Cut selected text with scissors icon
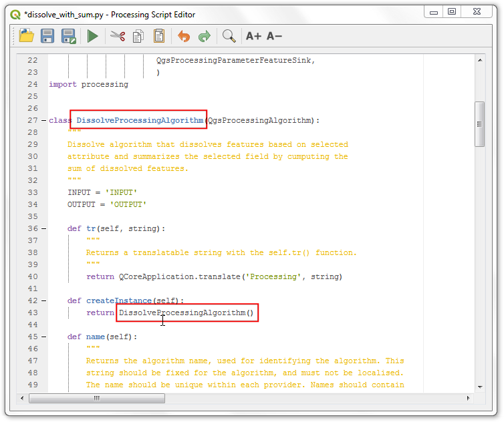The image size is (504, 422). coord(118,36)
